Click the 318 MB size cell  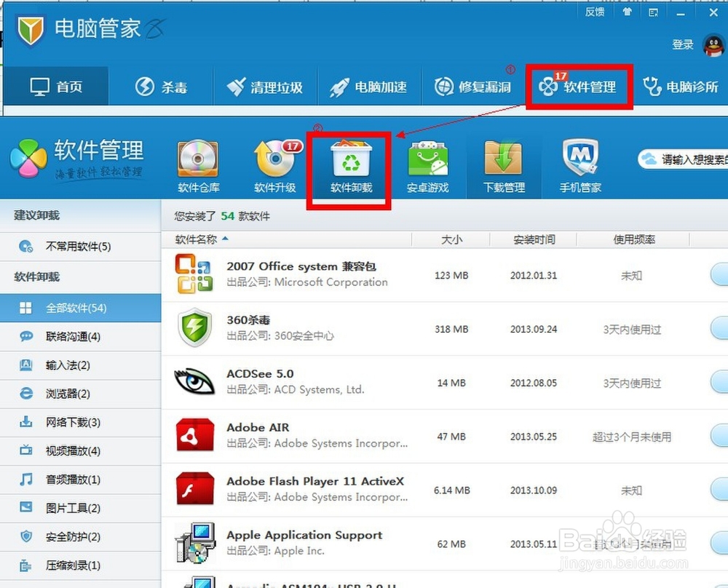click(x=451, y=329)
